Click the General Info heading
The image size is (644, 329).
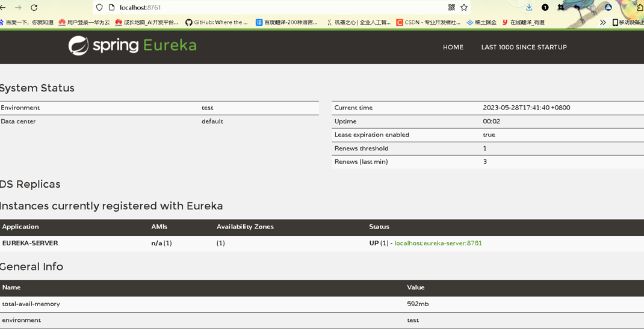(32, 266)
